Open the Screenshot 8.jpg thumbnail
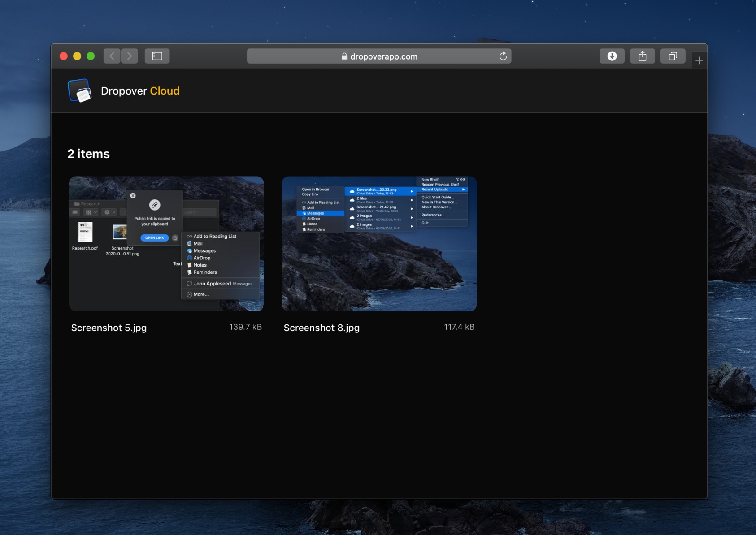Image resolution: width=756 pixels, height=535 pixels. (x=379, y=244)
